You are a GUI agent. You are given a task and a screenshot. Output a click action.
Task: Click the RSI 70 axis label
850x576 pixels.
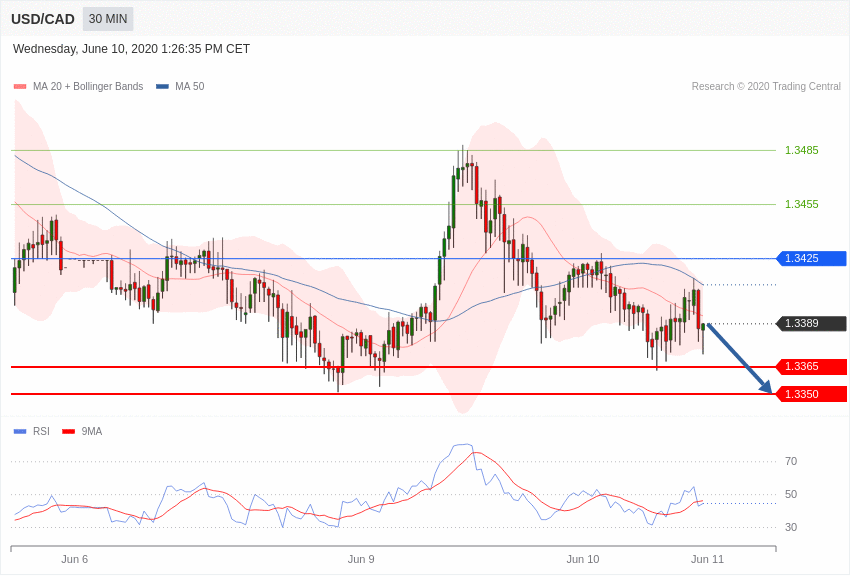pos(791,461)
